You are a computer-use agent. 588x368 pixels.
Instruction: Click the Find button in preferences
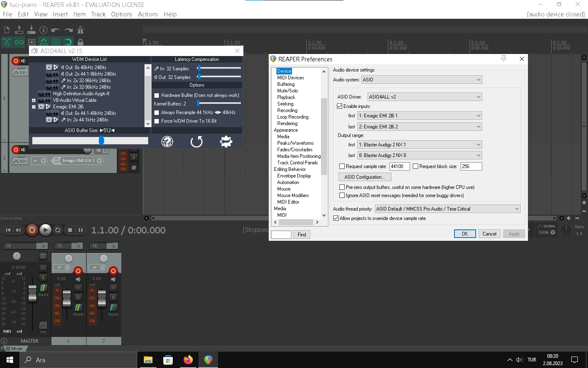(302, 235)
